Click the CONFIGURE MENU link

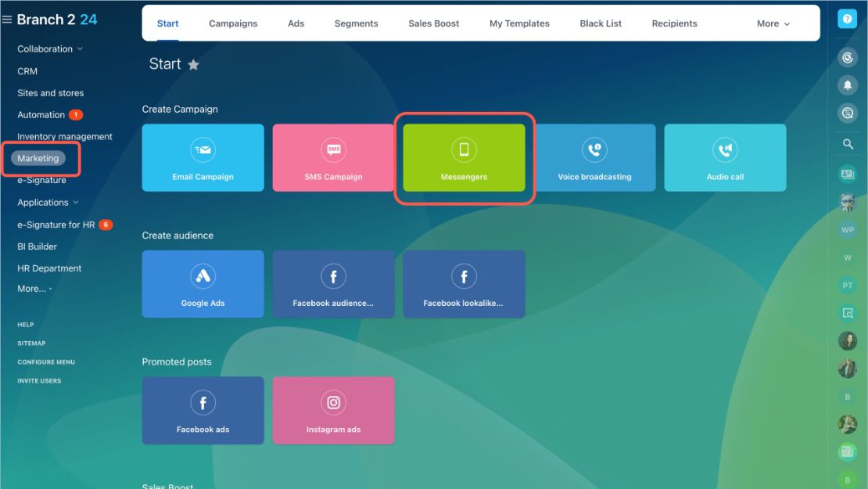[x=46, y=362]
